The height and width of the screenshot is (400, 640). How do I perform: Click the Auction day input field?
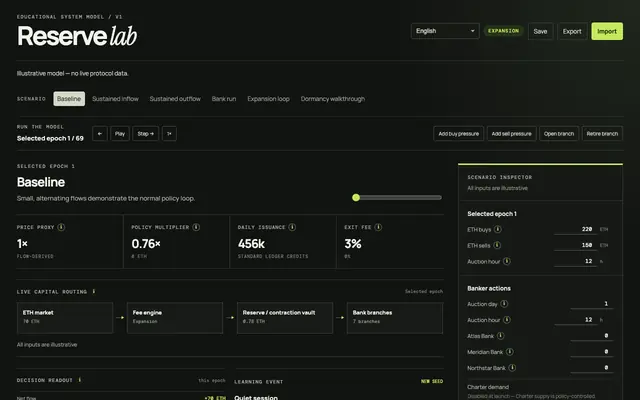(591, 303)
